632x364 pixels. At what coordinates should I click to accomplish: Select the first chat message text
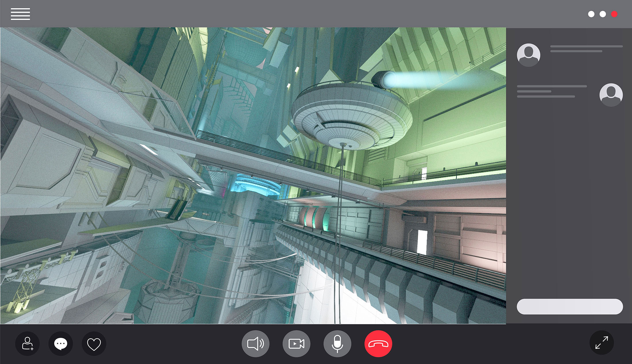586,49
